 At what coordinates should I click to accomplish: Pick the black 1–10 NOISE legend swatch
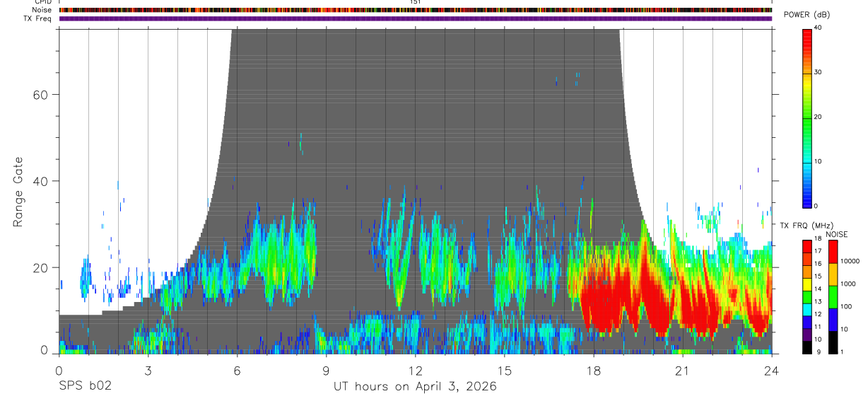[x=833, y=341]
